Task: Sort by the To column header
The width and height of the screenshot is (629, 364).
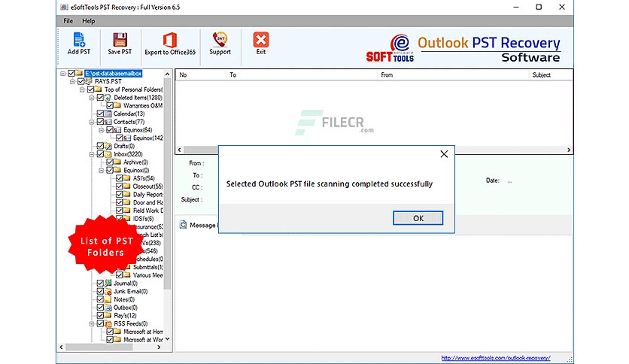Action: (x=302, y=75)
